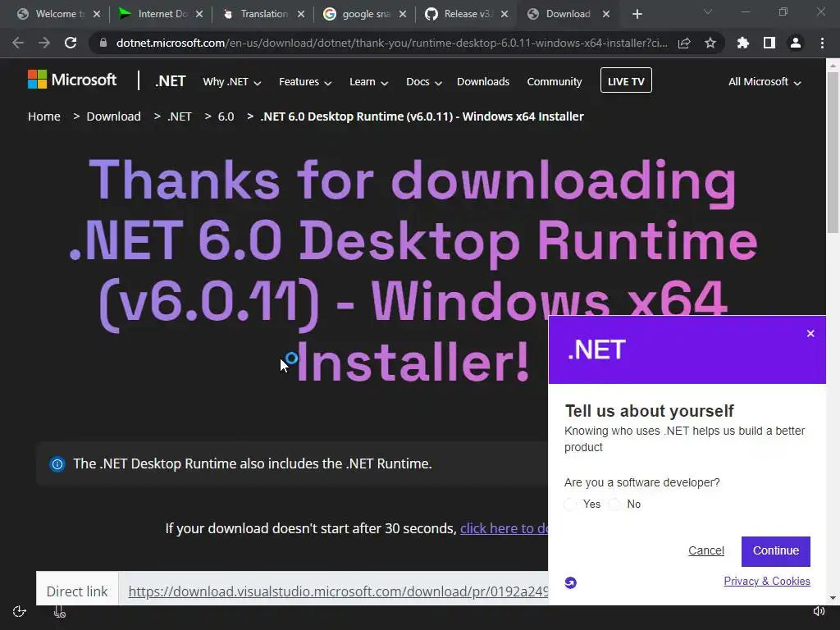Click the 'click here' download link
Screen dimensions: 840x630
(x=504, y=529)
